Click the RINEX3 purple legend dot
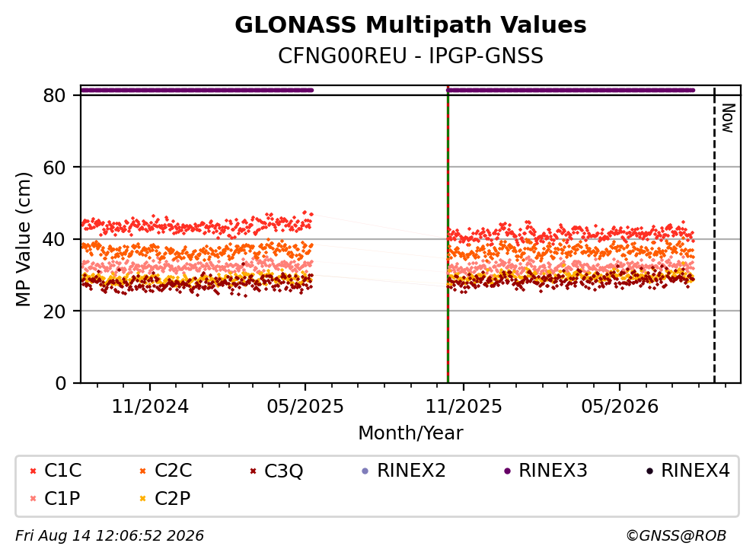 pyautogui.click(x=507, y=471)
